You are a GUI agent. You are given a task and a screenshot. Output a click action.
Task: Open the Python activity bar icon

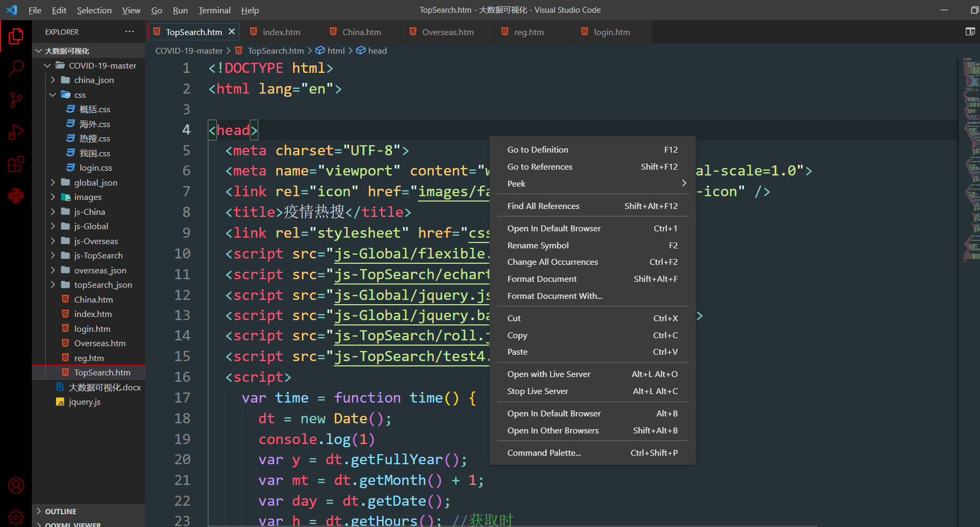pos(16,196)
